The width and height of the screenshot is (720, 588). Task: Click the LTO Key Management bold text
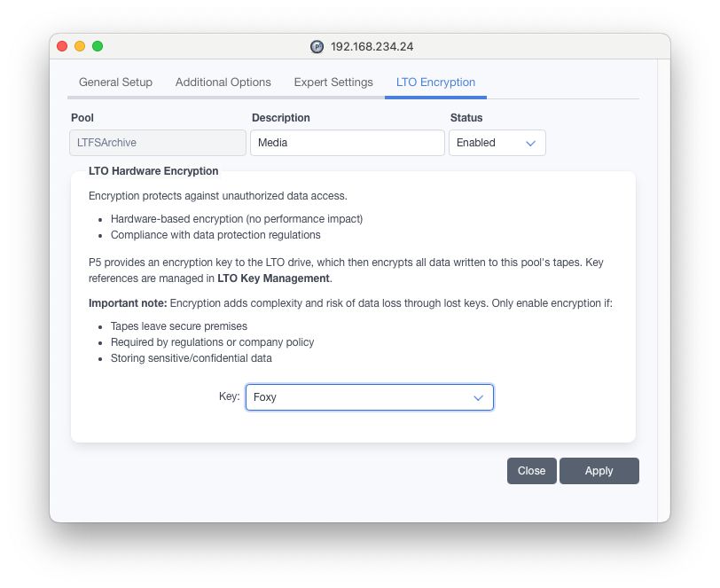(x=273, y=278)
